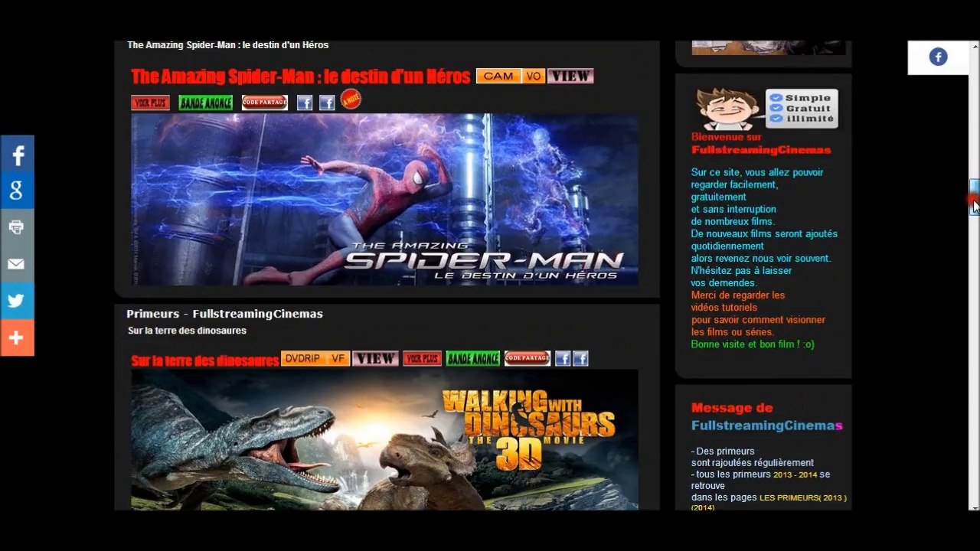
Task: Click the red 'FullstreamingCinemas' name under Bienvenue sur
Action: click(x=761, y=150)
